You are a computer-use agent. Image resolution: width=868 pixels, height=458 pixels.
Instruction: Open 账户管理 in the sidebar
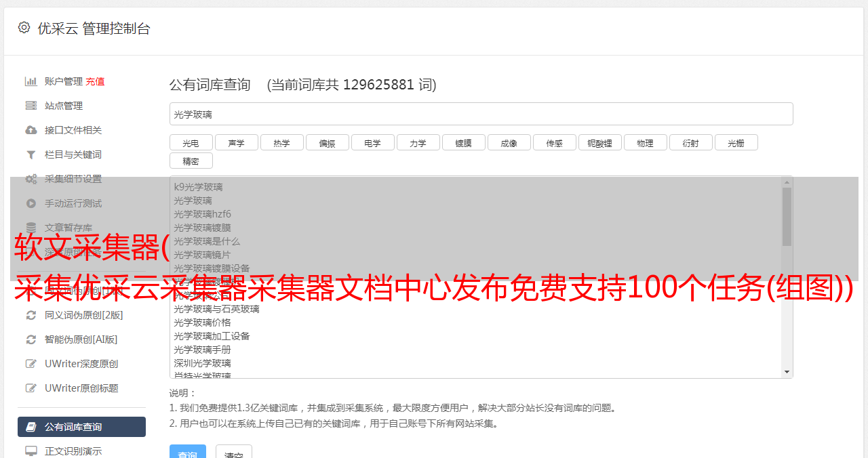point(64,81)
